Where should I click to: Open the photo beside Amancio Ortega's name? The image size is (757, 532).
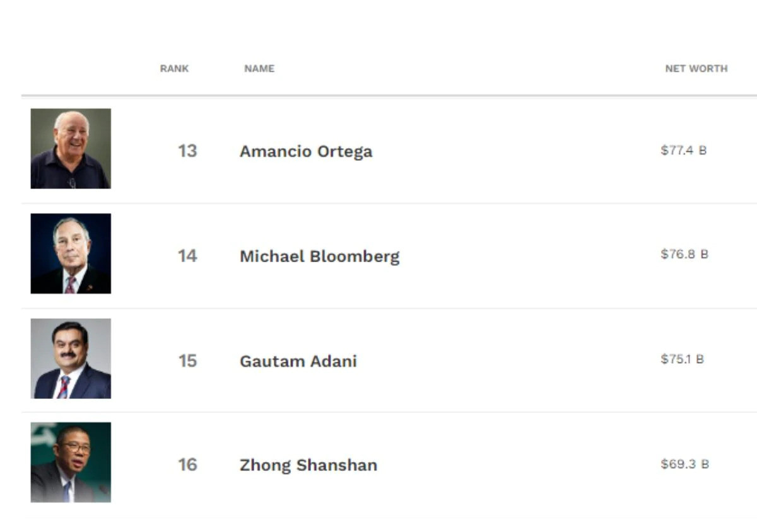pyautogui.click(x=71, y=149)
